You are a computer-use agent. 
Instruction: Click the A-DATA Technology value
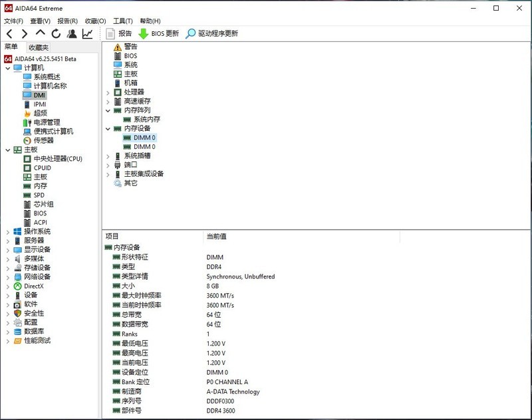pos(233,392)
